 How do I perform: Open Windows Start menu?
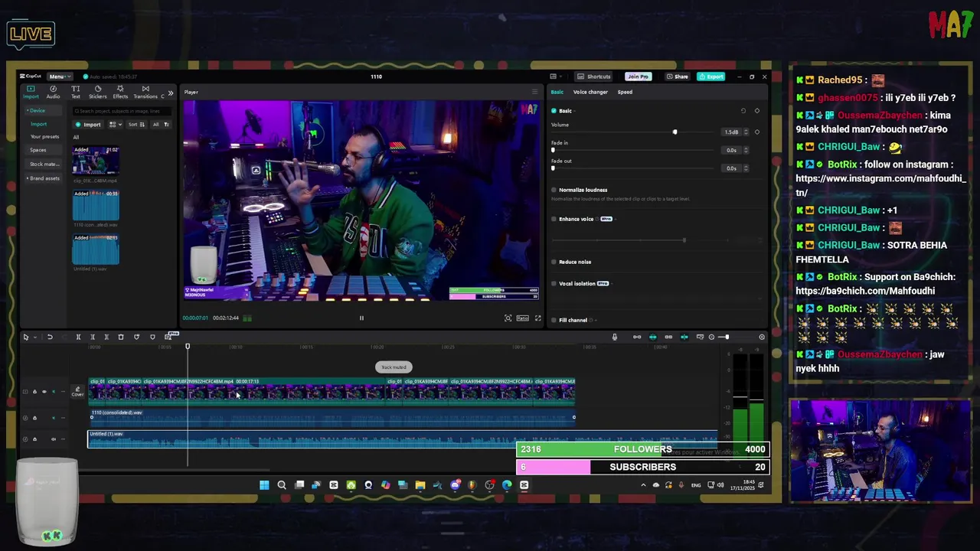coord(264,484)
